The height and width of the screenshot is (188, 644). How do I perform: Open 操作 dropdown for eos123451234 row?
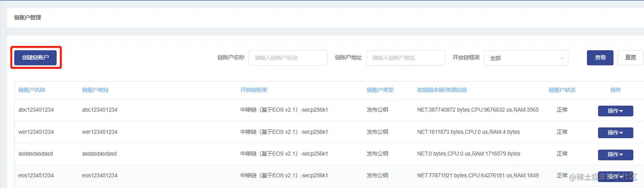pos(615,176)
